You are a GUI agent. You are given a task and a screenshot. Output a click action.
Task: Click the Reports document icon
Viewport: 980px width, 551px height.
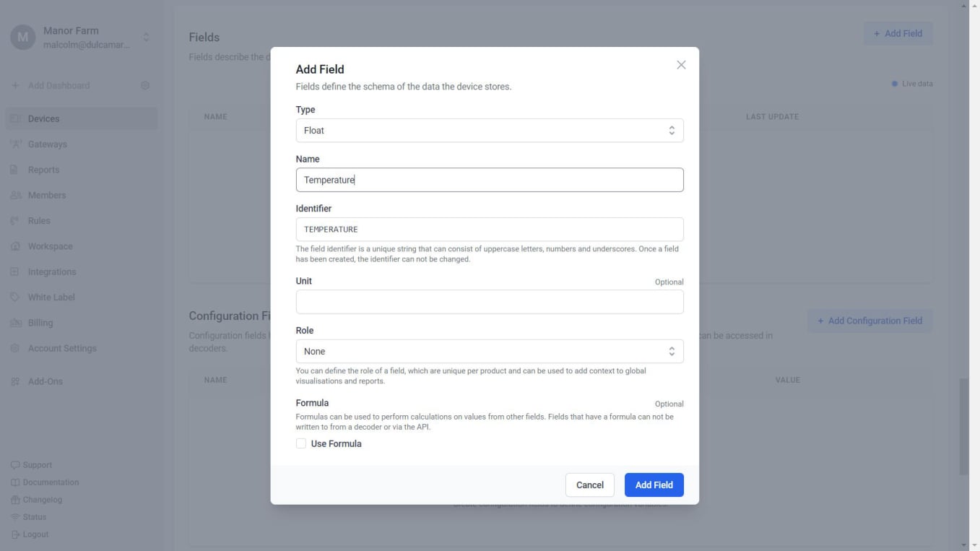(15, 170)
